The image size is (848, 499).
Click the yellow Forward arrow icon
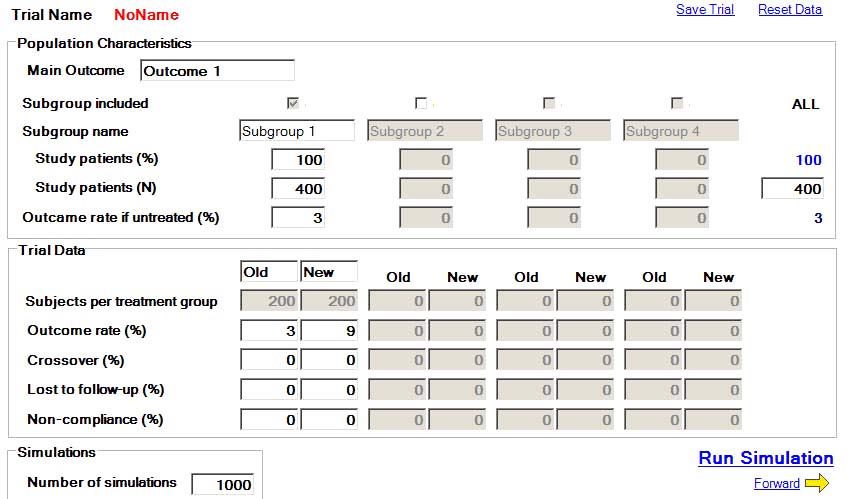tap(817, 484)
